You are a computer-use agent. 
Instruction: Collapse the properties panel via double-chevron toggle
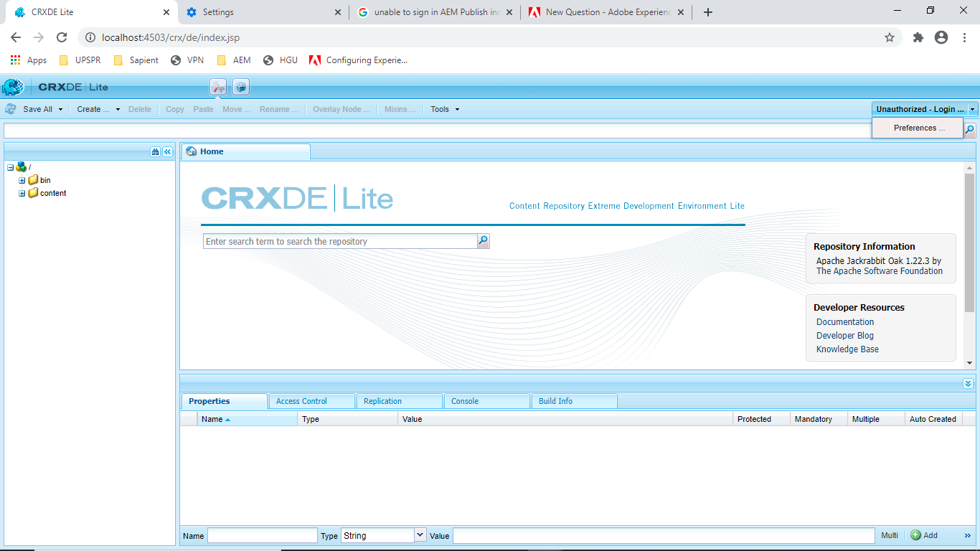coord(967,384)
